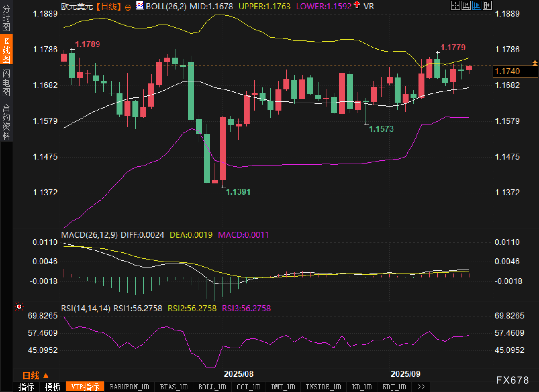539x392 pixels.
Task: Click the blue highlighted chart play icon
Action: click(477, 5)
